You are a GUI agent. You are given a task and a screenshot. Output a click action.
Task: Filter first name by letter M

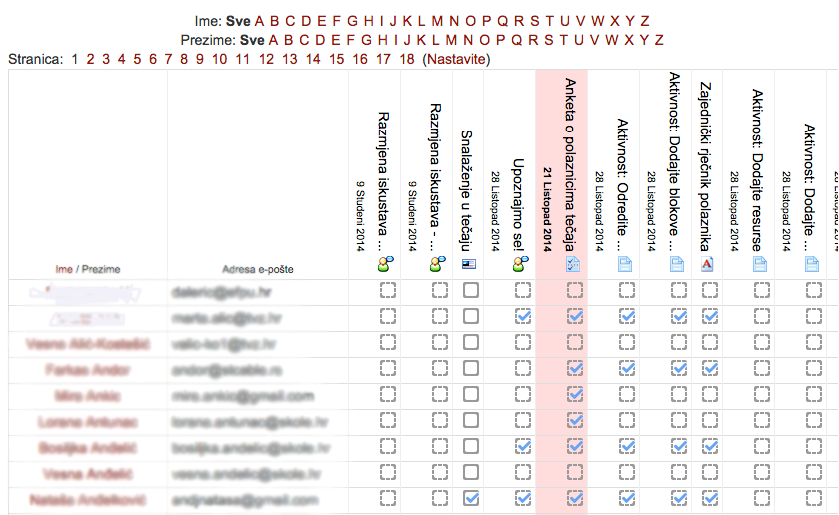pyautogui.click(x=437, y=21)
